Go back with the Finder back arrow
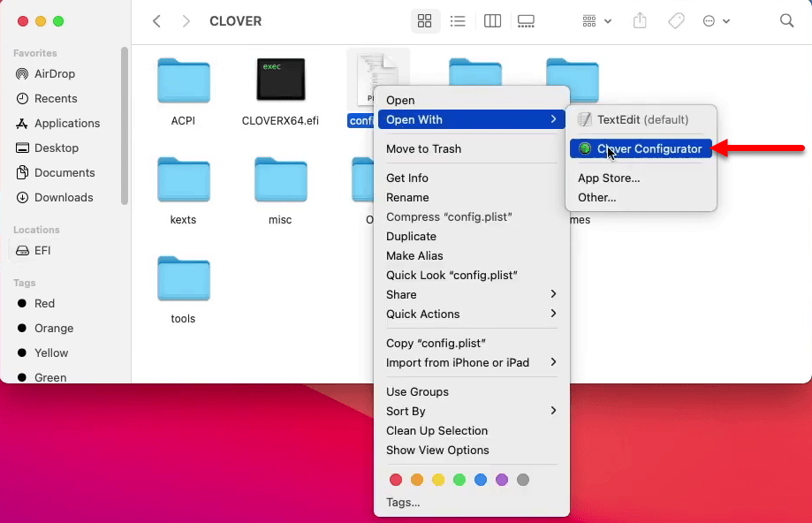Image resolution: width=812 pixels, height=523 pixels. pyautogui.click(x=156, y=21)
